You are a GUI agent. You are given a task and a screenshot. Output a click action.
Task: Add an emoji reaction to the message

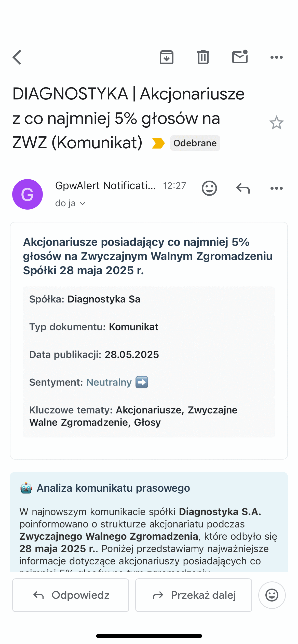209,188
